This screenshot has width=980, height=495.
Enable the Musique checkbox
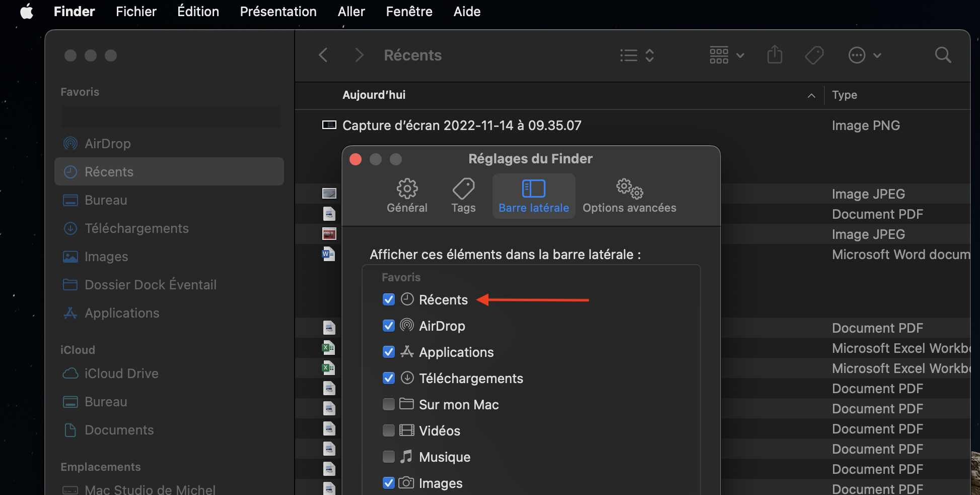point(389,457)
